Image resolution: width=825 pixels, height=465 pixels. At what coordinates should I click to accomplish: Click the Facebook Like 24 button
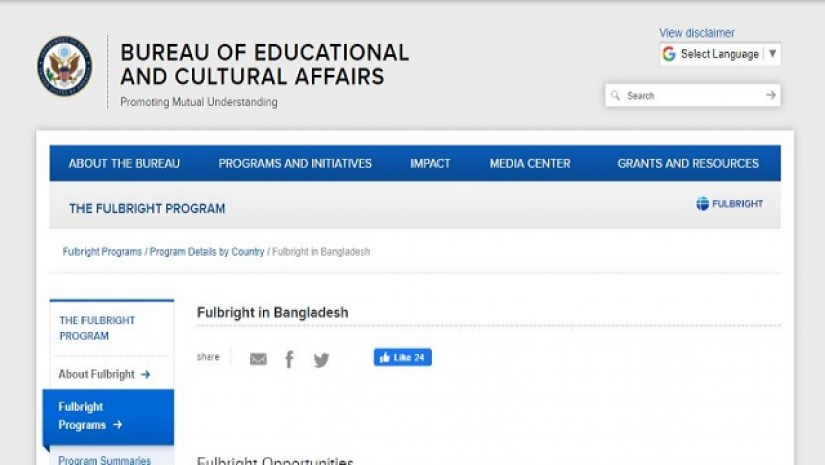pyautogui.click(x=403, y=357)
